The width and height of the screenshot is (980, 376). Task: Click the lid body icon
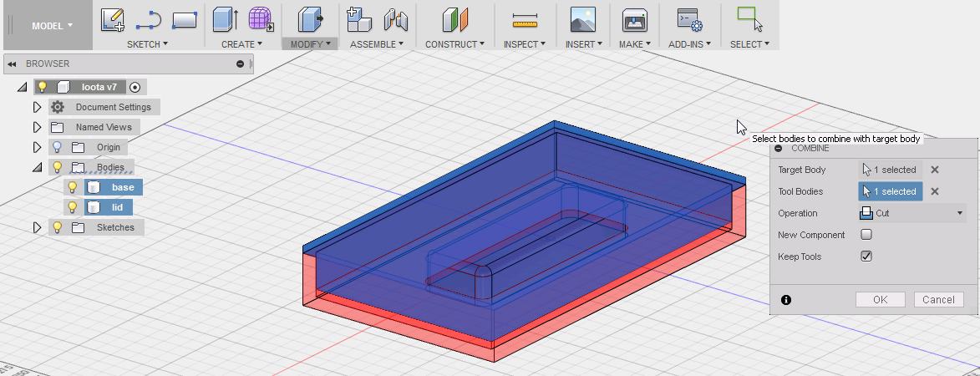click(94, 207)
